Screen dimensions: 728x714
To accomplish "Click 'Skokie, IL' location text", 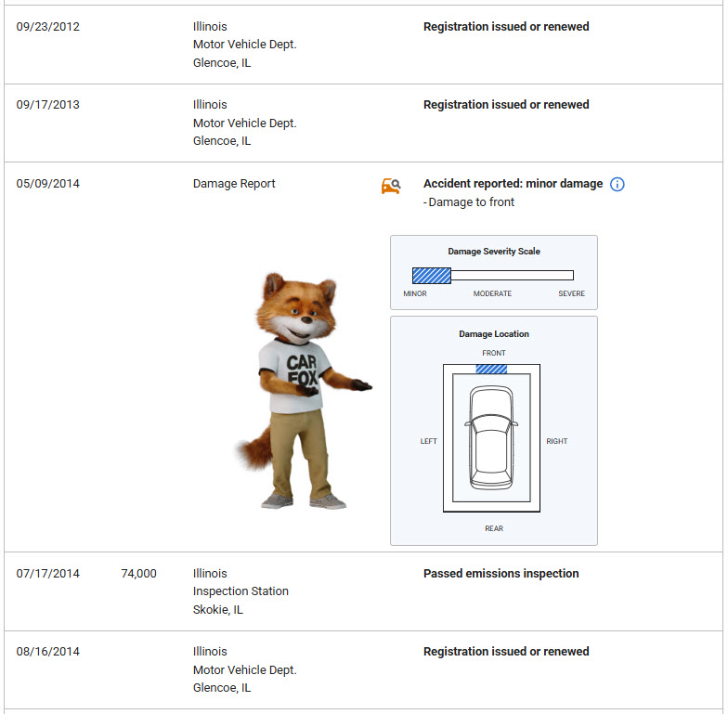I will 217,610.
